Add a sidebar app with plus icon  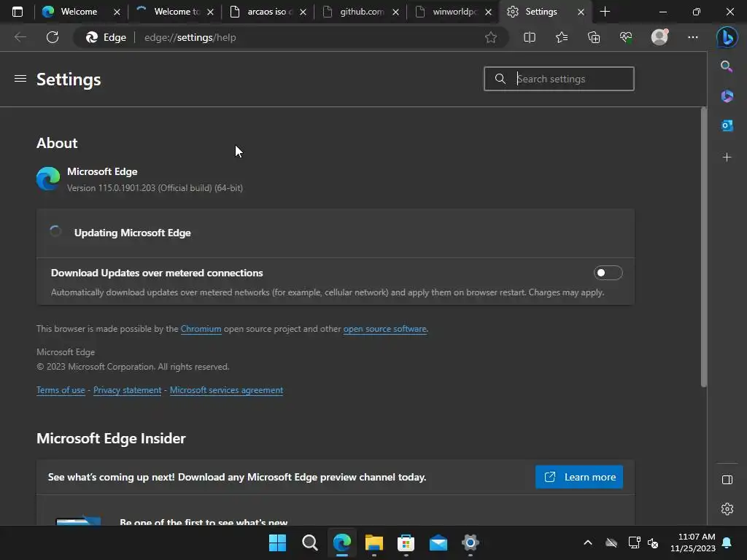click(x=727, y=157)
